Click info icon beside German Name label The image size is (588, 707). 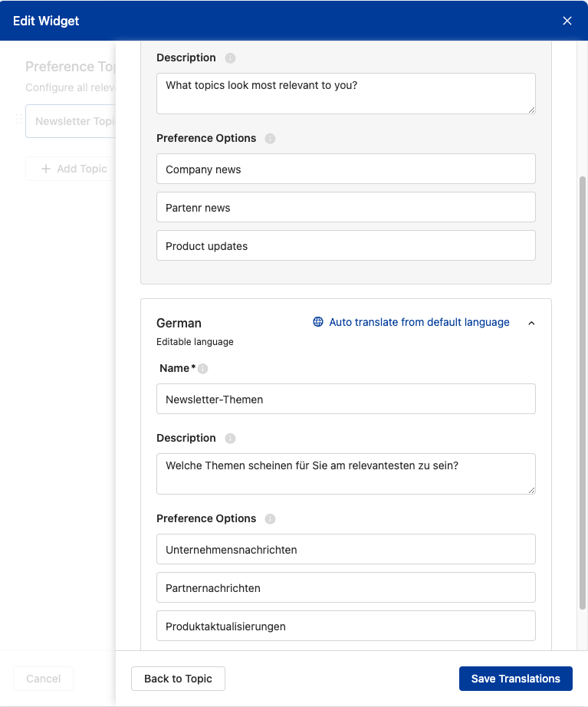point(203,369)
